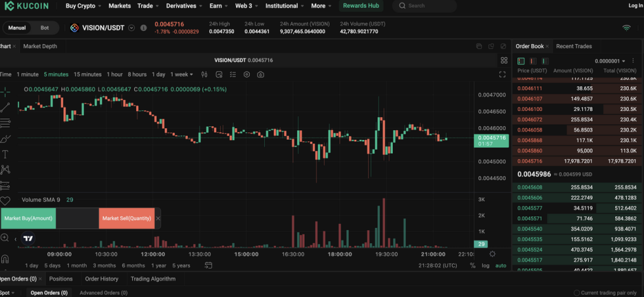
Task: Click the info icon next to VISION/USDT
Action: coord(143,28)
